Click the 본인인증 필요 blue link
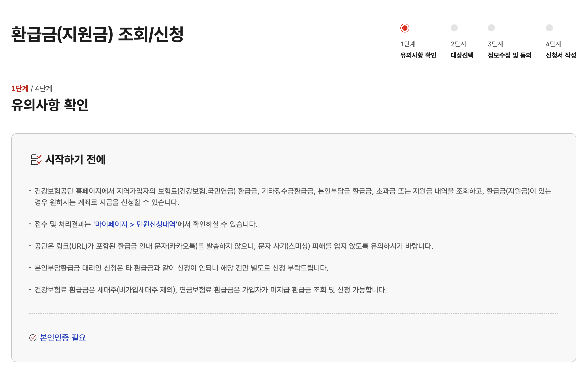Viewport: 588px width, 365px height. tap(63, 338)
